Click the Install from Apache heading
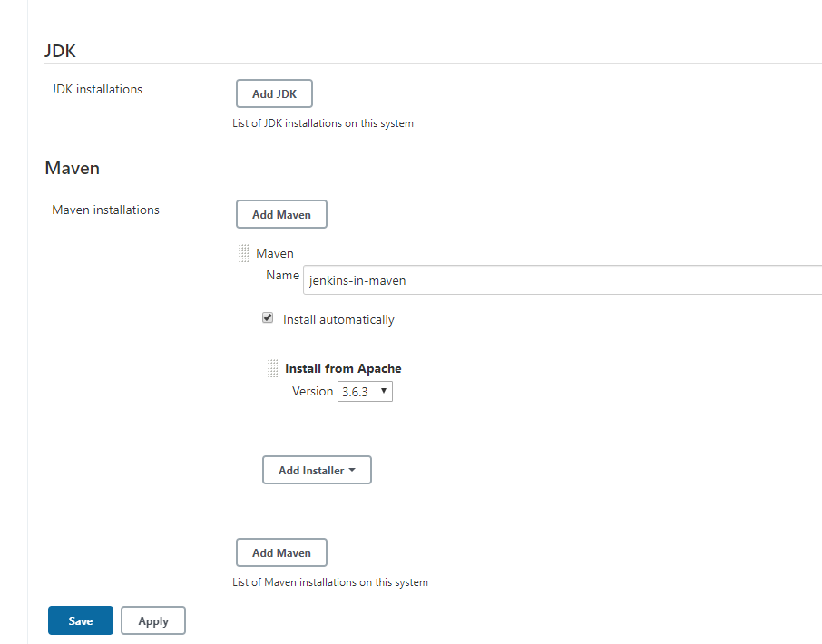822x644 pixels. [343, 368]
